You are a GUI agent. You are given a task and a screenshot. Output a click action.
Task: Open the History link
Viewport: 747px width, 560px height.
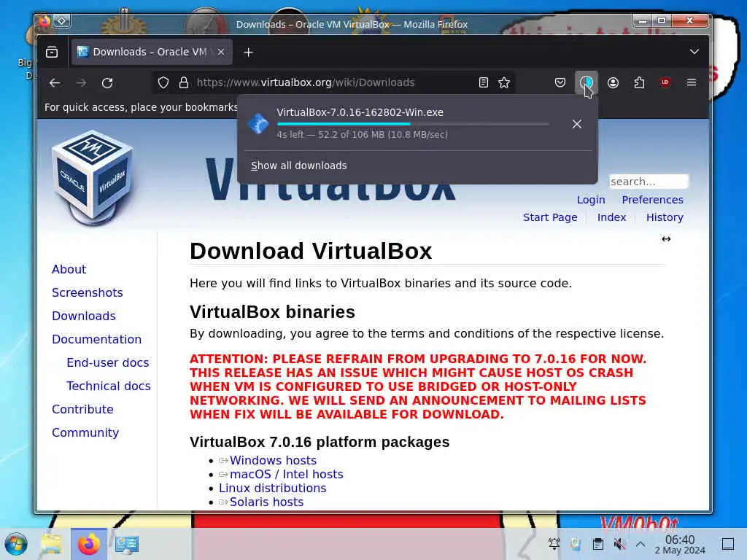[665, 217]
